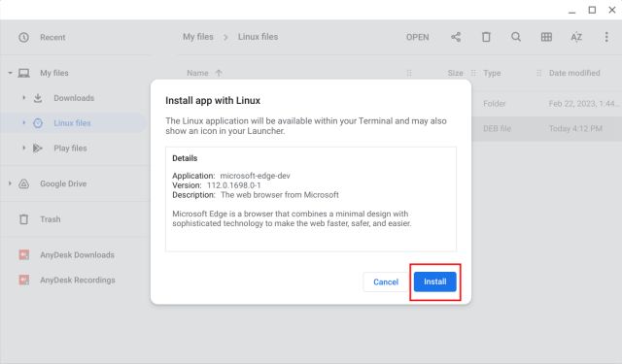Maximize the Files window
The width and height of the screenshot is (622, 364).
(592, 10)
